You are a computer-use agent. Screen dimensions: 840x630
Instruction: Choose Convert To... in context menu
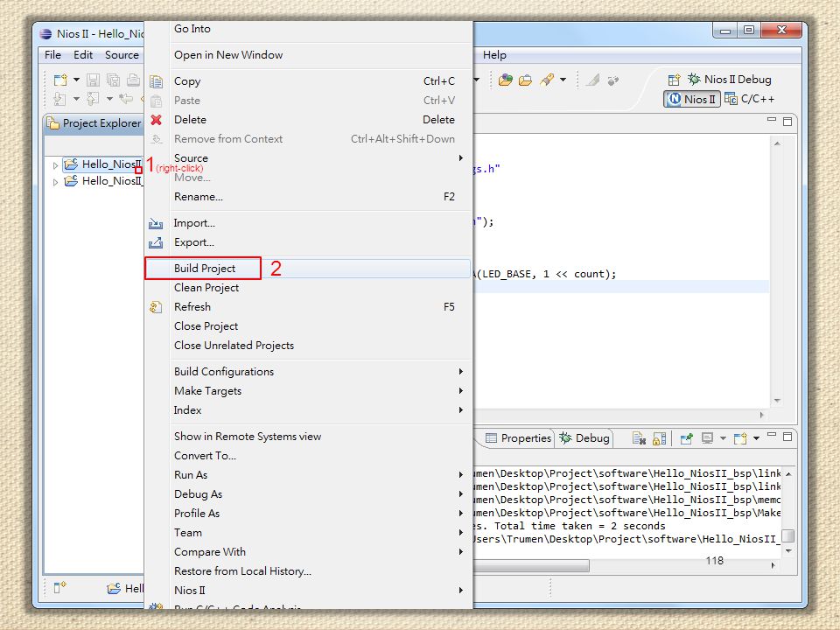pyautogui.click(x=309, y=456)
